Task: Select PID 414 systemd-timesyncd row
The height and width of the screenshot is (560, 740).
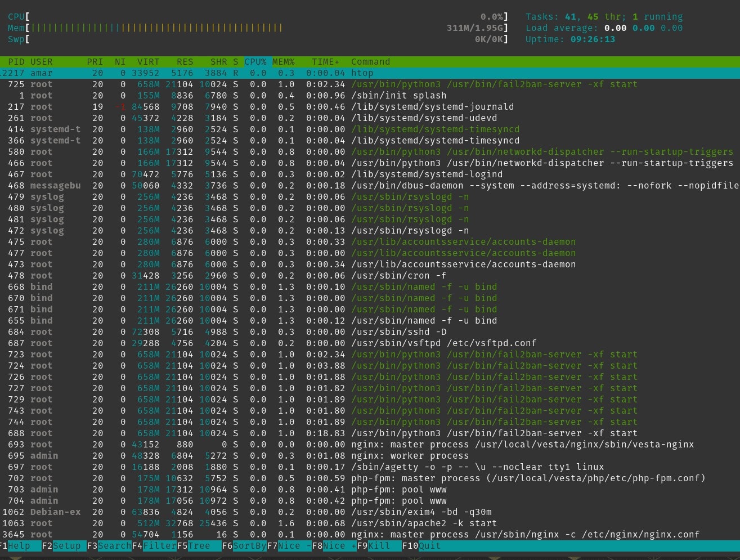Action: (x=370, y=129)
